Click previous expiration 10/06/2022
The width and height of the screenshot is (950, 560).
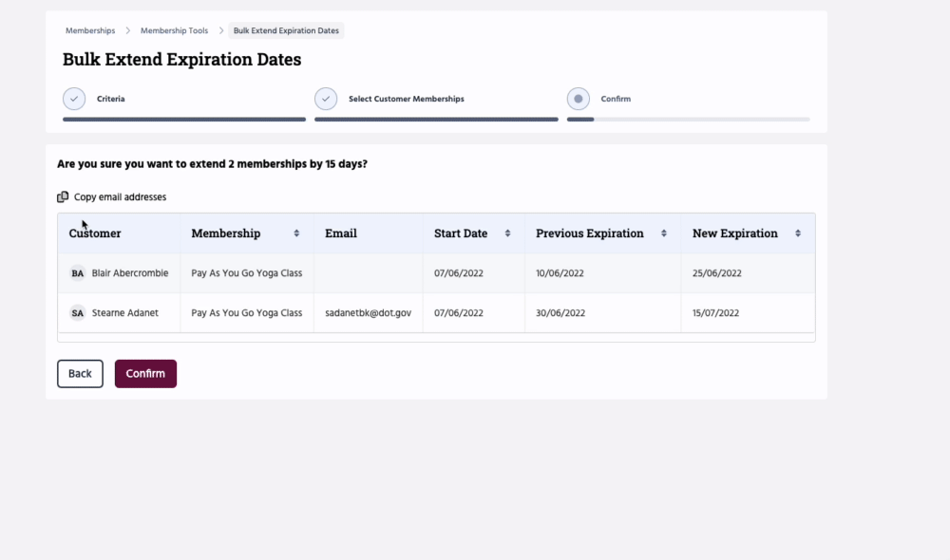[560, 273]
